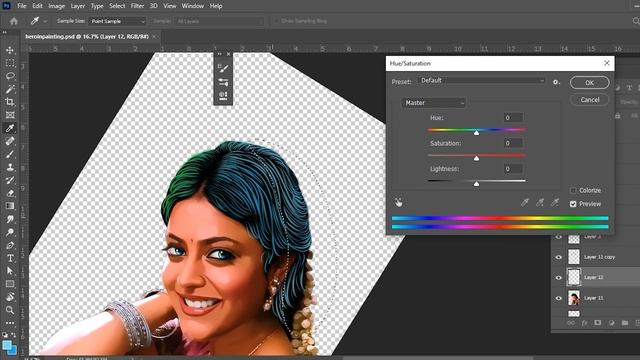Create a new group folder icon
Viewport: 640px width, 360px height.
point(625,323)
